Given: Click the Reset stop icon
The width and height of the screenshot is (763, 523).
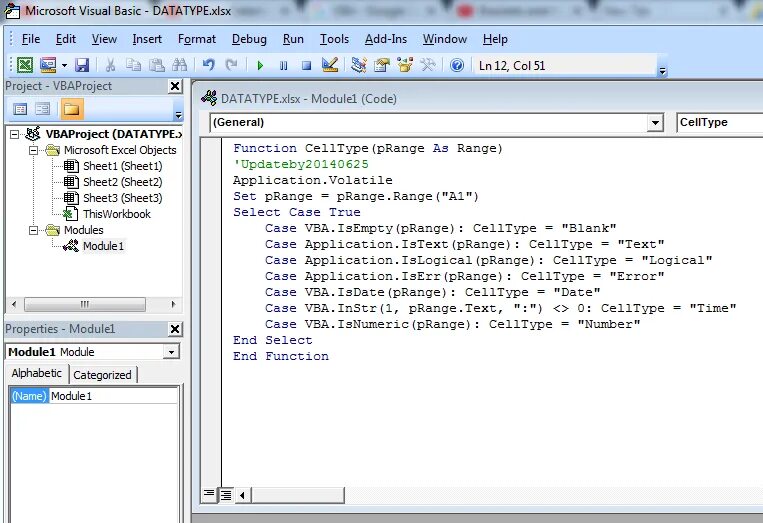Looking at the screenshot, I should tap(306, 65).
